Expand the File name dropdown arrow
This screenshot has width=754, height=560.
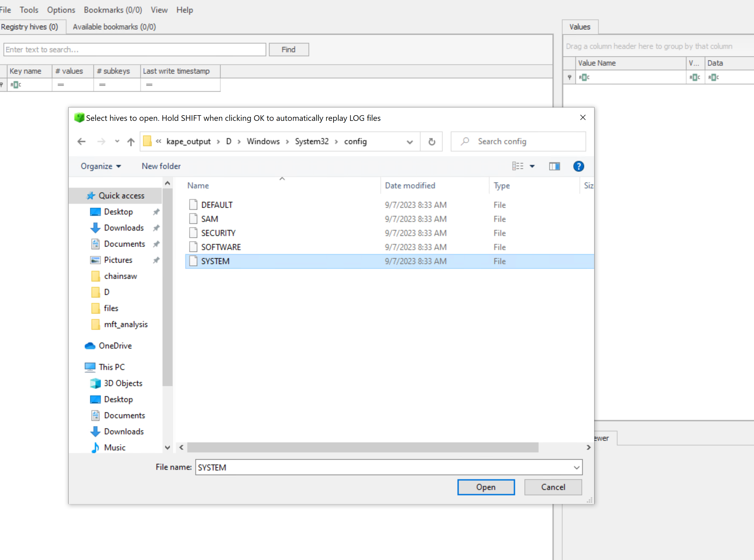[576, 468]
